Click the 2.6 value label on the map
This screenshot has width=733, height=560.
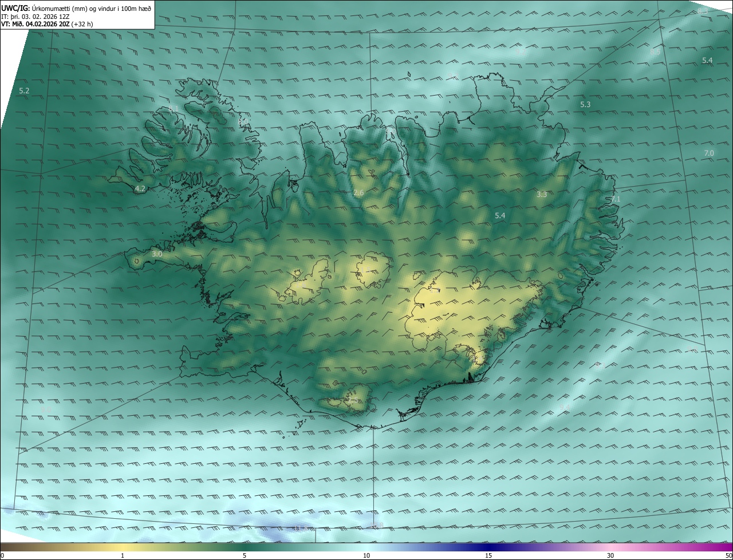pos(358,193)
